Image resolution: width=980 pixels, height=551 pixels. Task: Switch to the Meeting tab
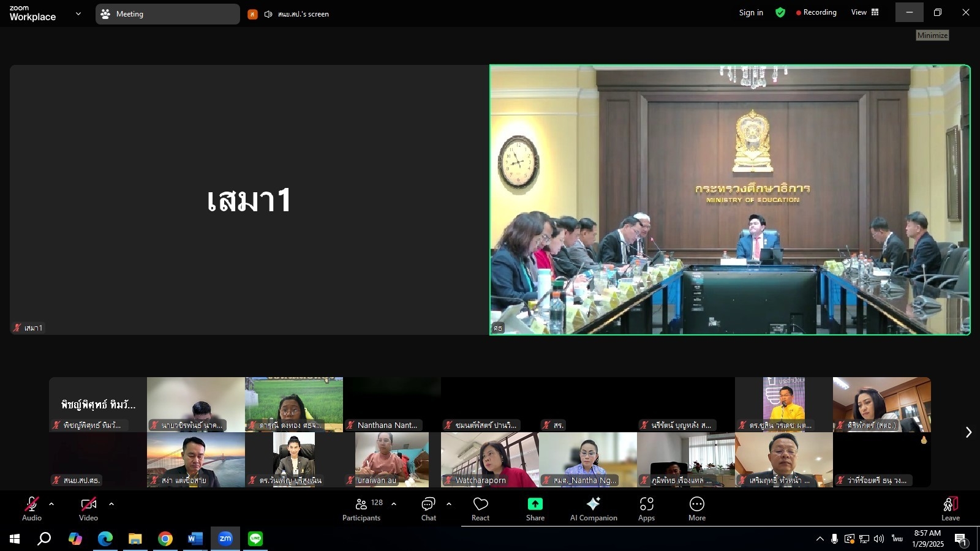167,13
